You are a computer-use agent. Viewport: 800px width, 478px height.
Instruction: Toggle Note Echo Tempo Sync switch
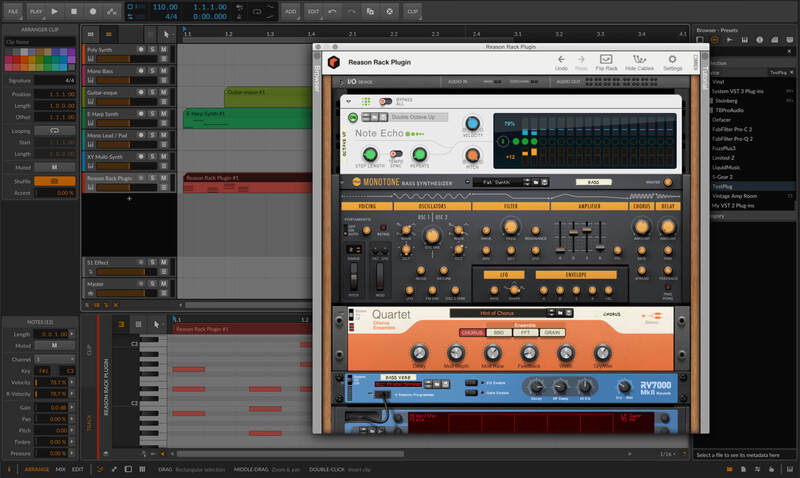coord(395,154)
